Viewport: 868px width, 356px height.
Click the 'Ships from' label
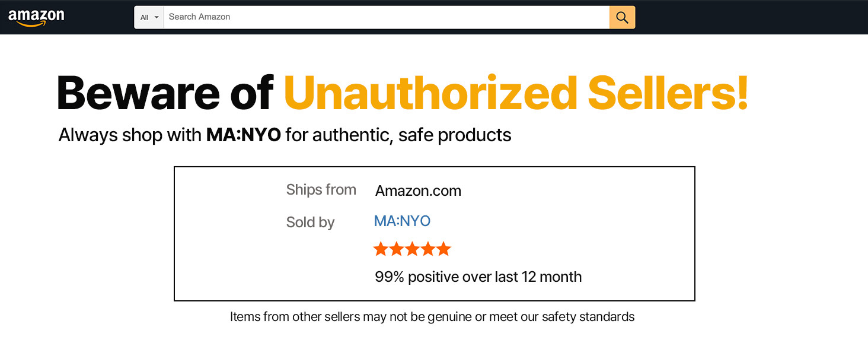click(321, 190)
